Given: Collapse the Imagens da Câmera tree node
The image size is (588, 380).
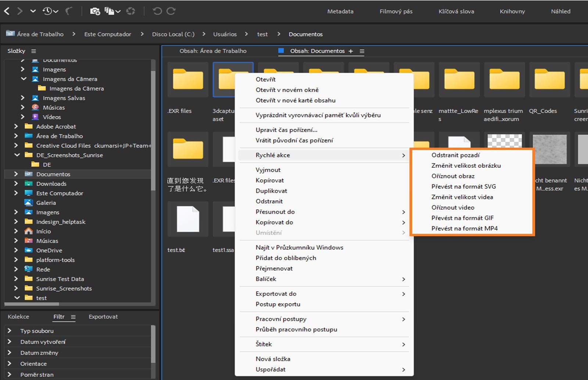Looking at the screenshot, I should (x=24, y=79).
